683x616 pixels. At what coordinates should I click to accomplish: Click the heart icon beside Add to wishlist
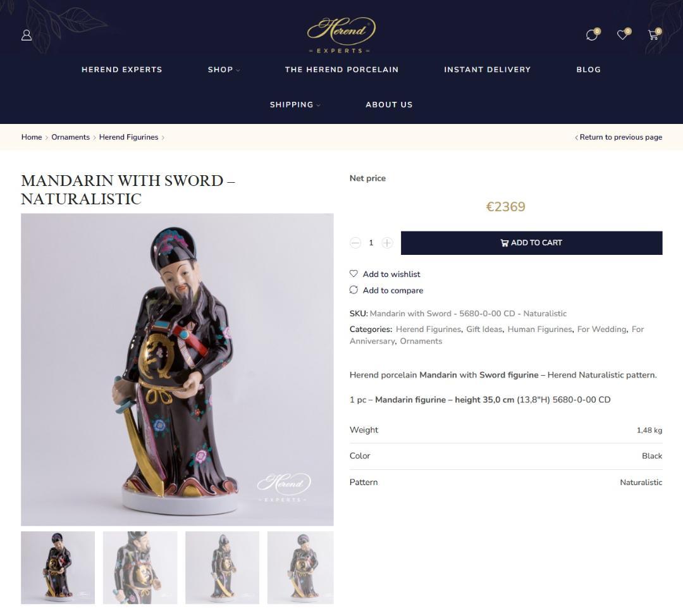click(354, 274)
